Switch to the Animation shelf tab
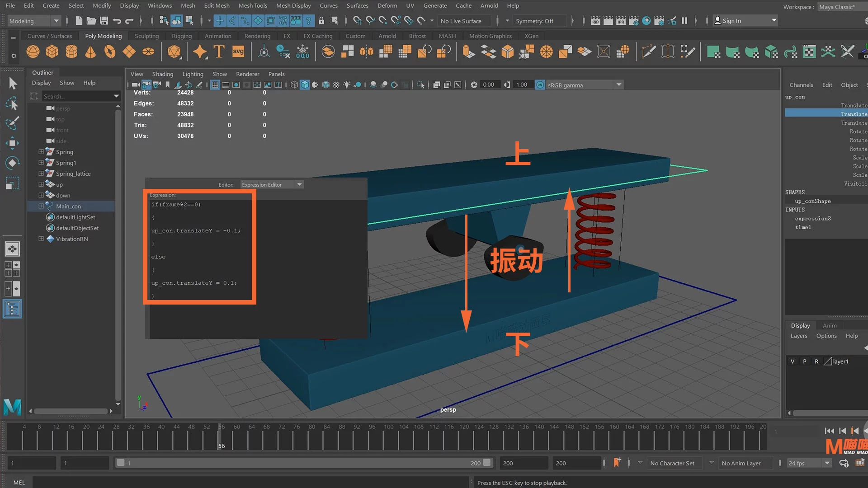Viewport: 868px width, 488px height. [218, 36]
